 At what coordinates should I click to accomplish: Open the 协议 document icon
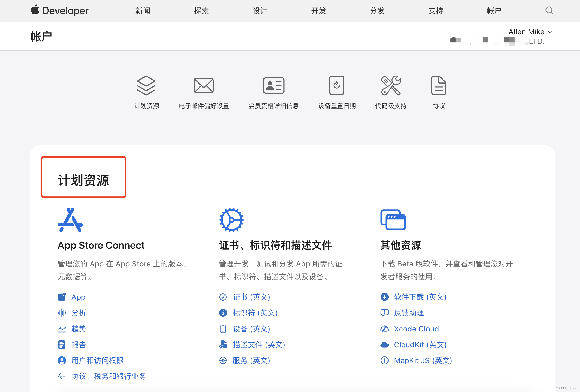439,85
